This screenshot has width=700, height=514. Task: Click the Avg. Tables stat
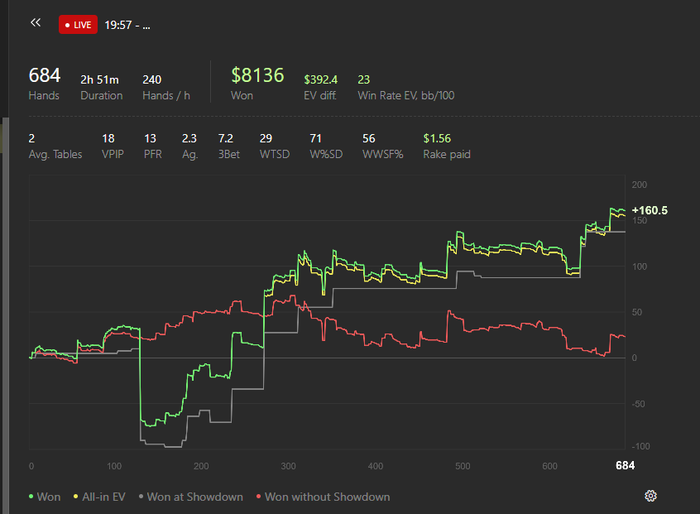click(55, 146)
